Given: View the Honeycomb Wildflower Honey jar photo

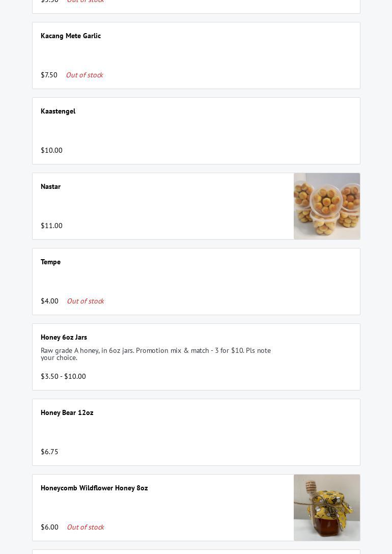Looking at the screenshot, I should pos(327,508).
